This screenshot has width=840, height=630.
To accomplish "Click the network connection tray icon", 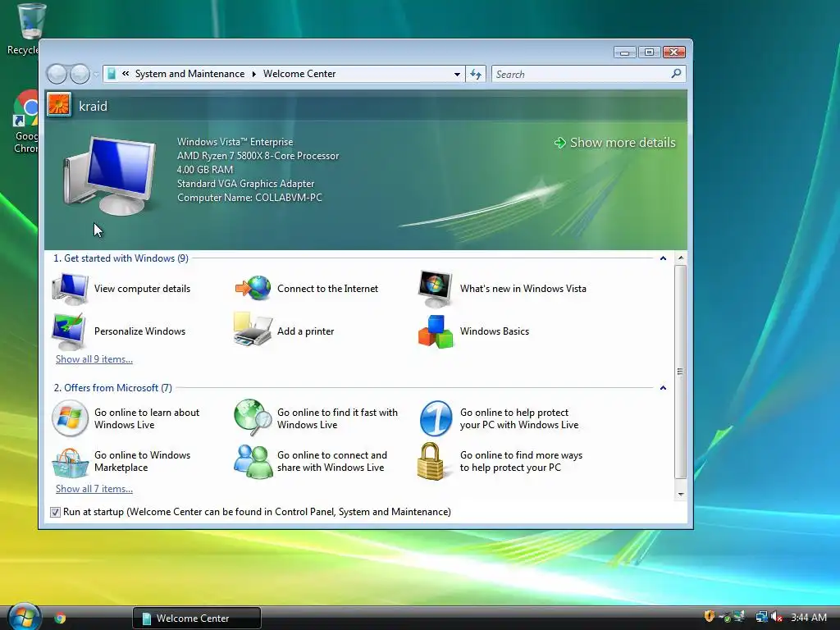I will tap(761, 617).
